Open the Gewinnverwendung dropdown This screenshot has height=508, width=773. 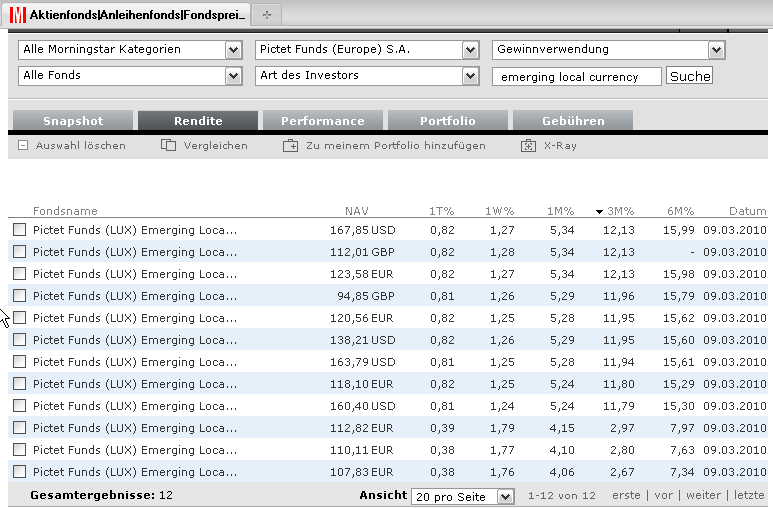tap(608, 50)
